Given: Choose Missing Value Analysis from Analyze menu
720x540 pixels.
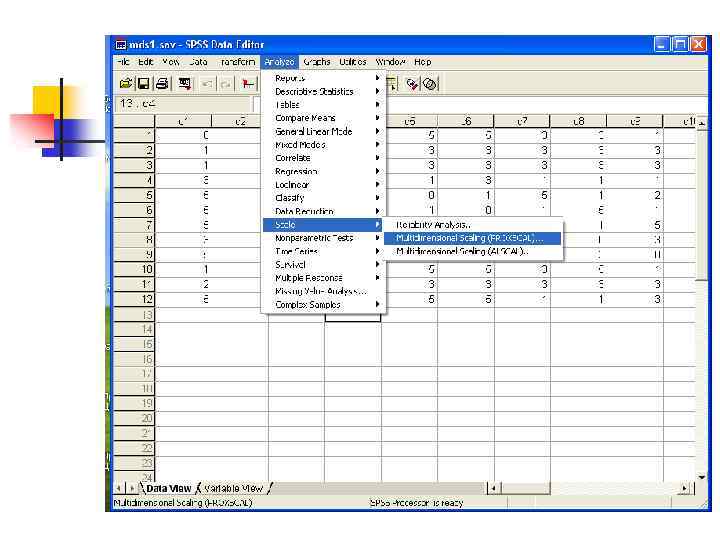Looking at the screenshot, I should (323, 291).
